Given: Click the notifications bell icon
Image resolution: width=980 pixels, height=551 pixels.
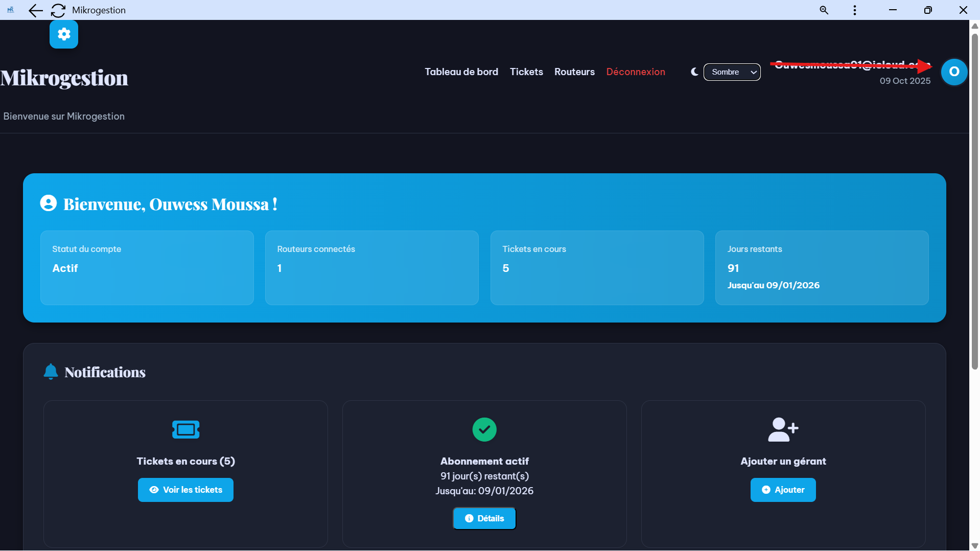Looking at the screenshot, I should coord(51,372).
